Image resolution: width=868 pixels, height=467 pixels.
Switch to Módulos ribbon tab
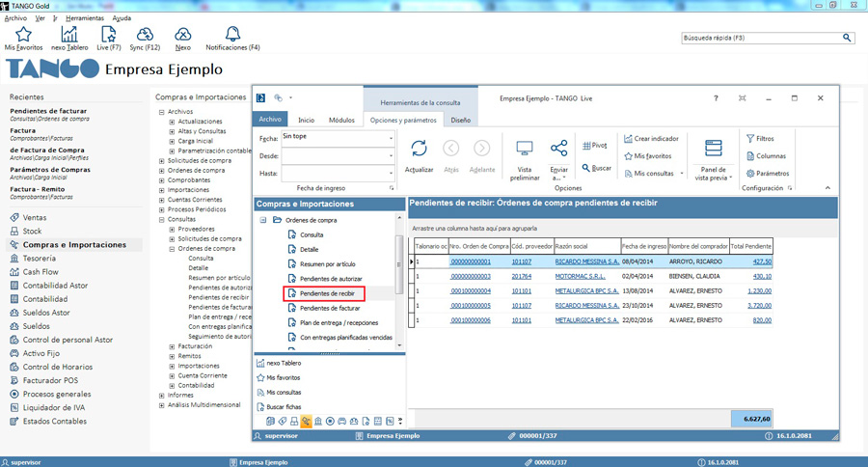341,120
